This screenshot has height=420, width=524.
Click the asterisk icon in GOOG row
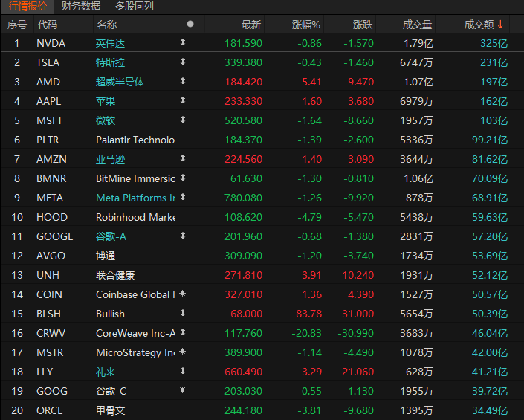coord(182,390)
